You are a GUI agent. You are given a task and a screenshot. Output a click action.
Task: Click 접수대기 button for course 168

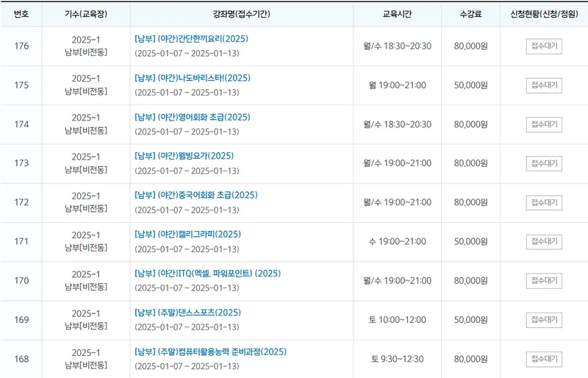pos(544,359)
